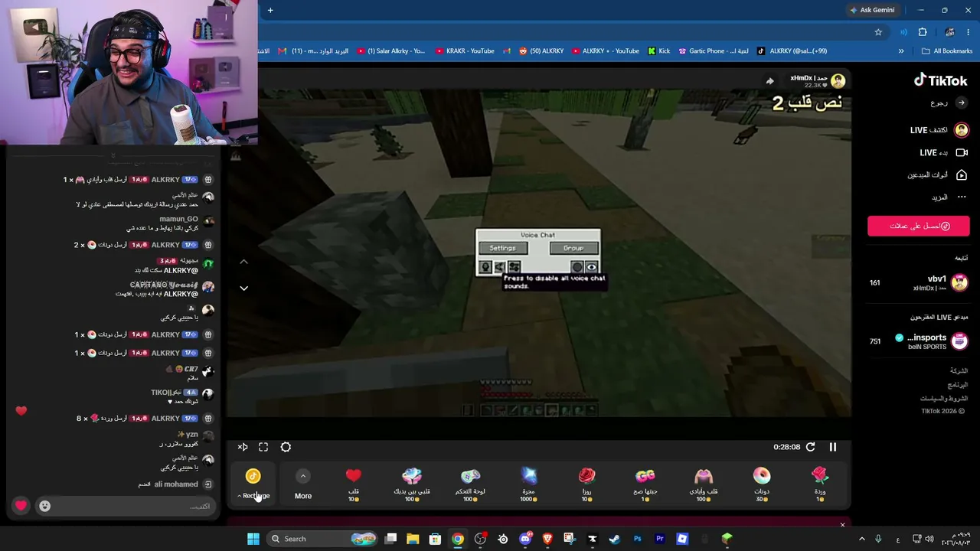Open the player settings gear

click(286, 447)
